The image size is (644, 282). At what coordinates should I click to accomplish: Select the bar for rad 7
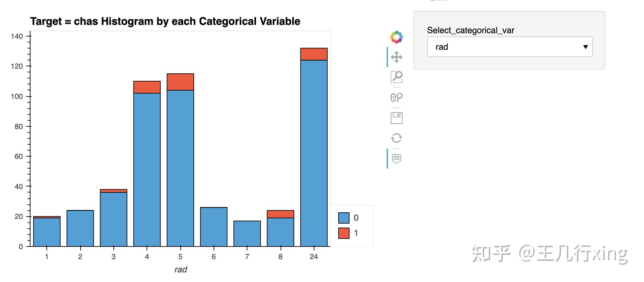pyautogui.click(x=247, y=234)
